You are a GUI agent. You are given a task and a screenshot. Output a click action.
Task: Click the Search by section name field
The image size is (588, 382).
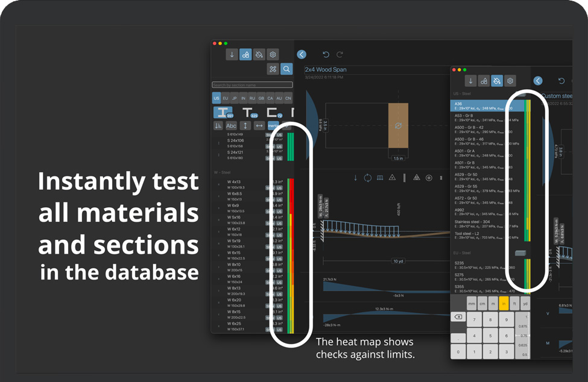252,85
